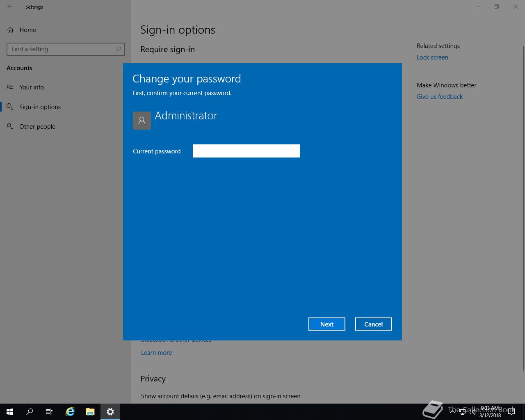Click the Sign-in options page heading

click(x=178, y=30)
